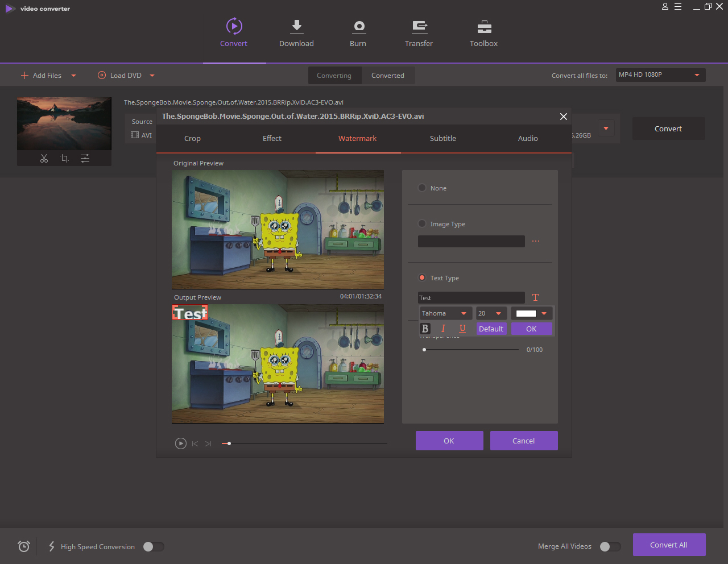Open the font size 20 dropdown

point(491,313)
